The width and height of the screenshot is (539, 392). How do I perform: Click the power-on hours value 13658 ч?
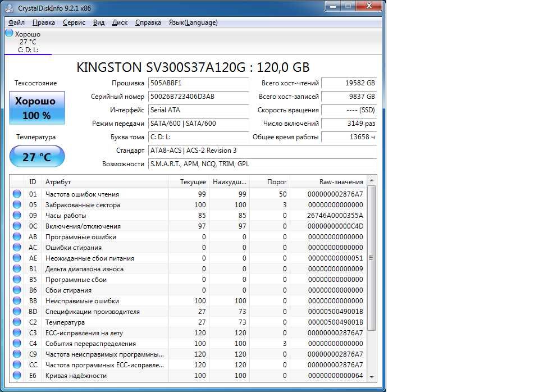(x=349, y=137)
